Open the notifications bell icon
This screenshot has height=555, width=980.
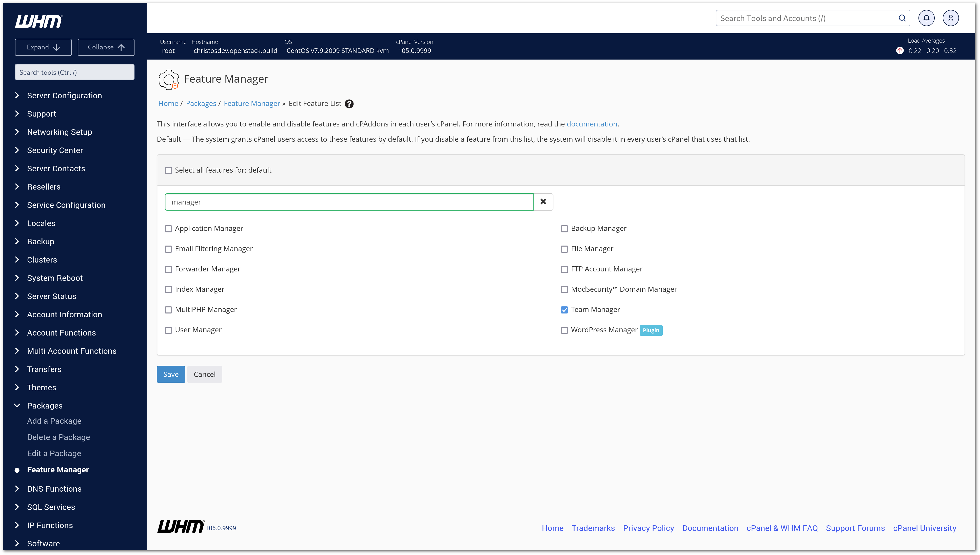coord(926,18)
